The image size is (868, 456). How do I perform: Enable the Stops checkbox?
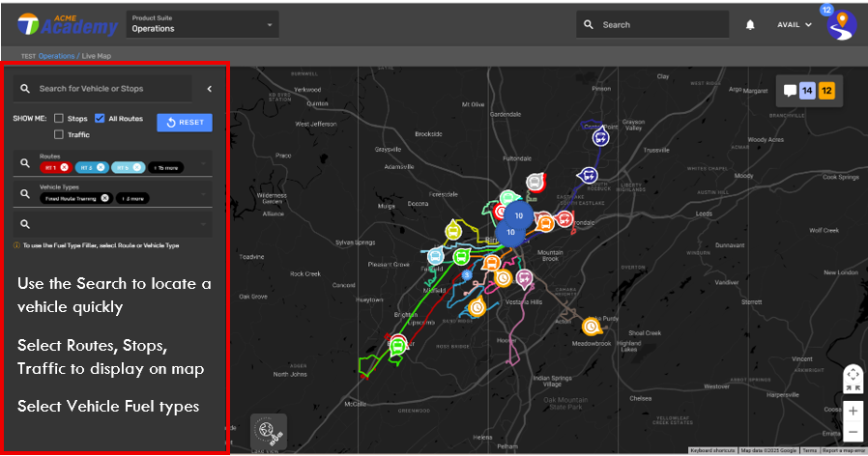click(x=59, y=119)
